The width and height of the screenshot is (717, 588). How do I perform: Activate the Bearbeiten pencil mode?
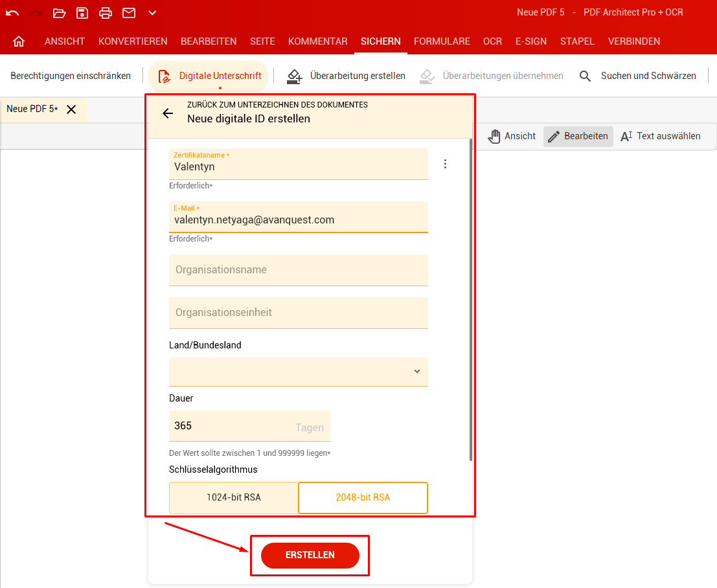[x=578, y=136]
